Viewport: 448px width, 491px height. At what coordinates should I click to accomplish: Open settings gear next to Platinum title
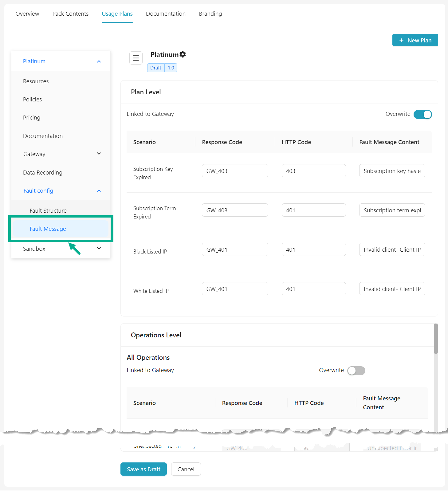[183, 54]
